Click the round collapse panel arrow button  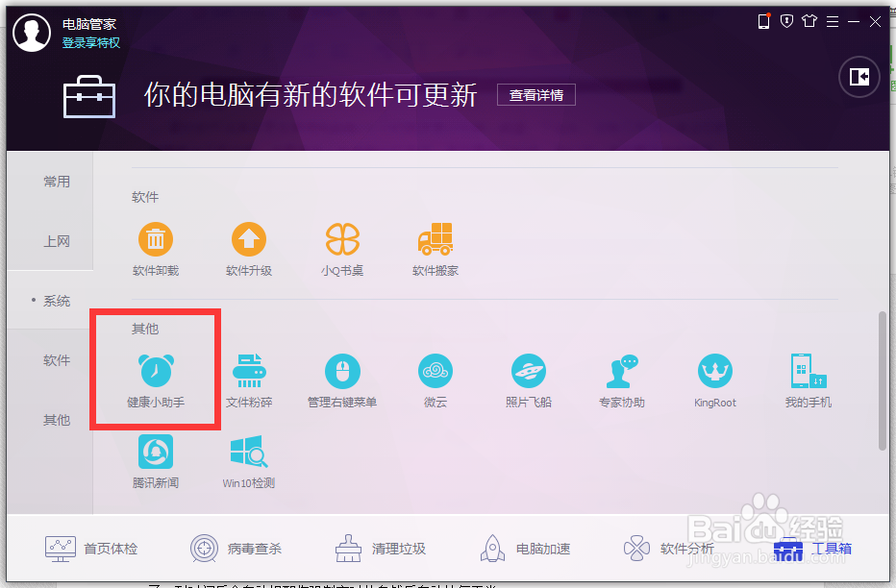(x=859, y=77)
